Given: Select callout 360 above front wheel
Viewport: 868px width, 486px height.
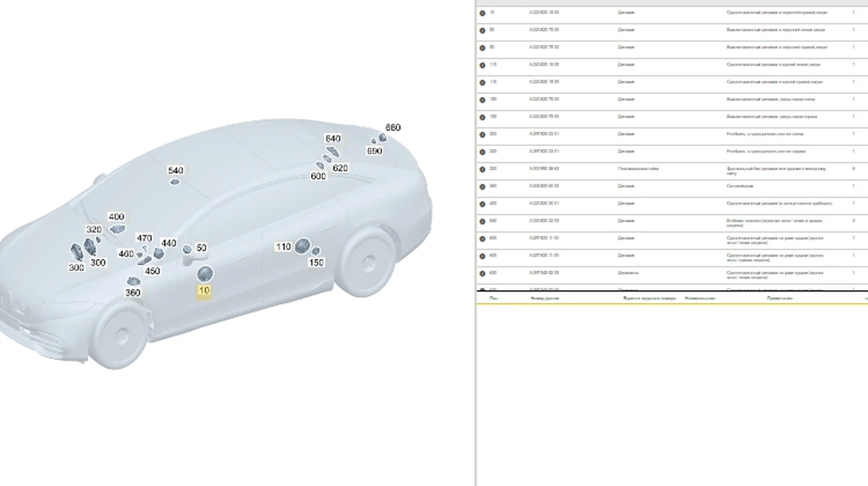Looking at the screenshot, I should pyautogui.click(x=132, y=293).
